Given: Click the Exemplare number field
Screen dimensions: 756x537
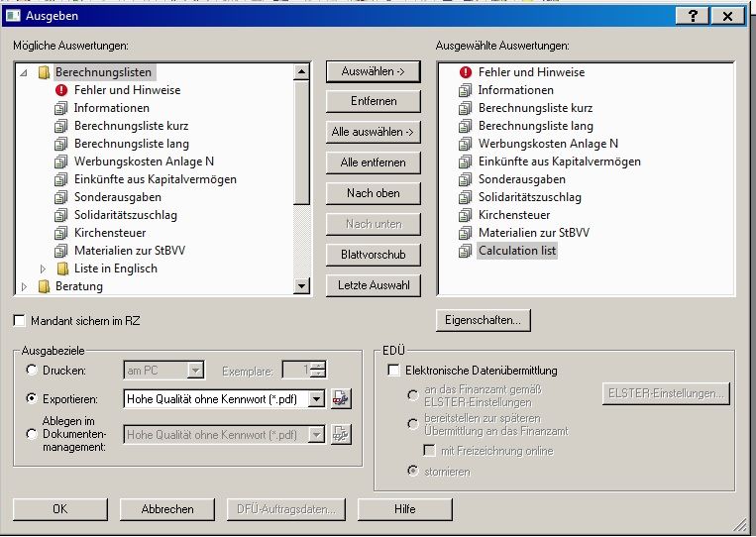Looking at the screenshot, I should click(296, 370).
